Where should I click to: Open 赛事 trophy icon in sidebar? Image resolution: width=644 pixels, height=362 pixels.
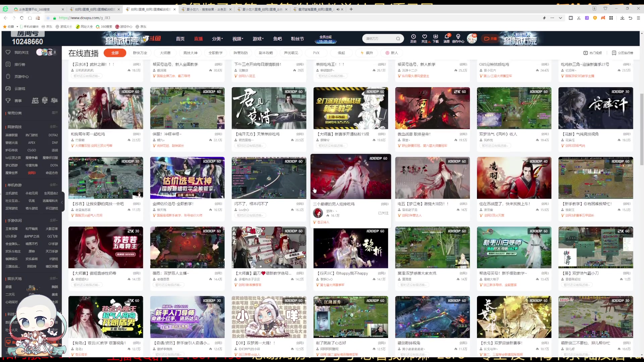tap(8, 101)
